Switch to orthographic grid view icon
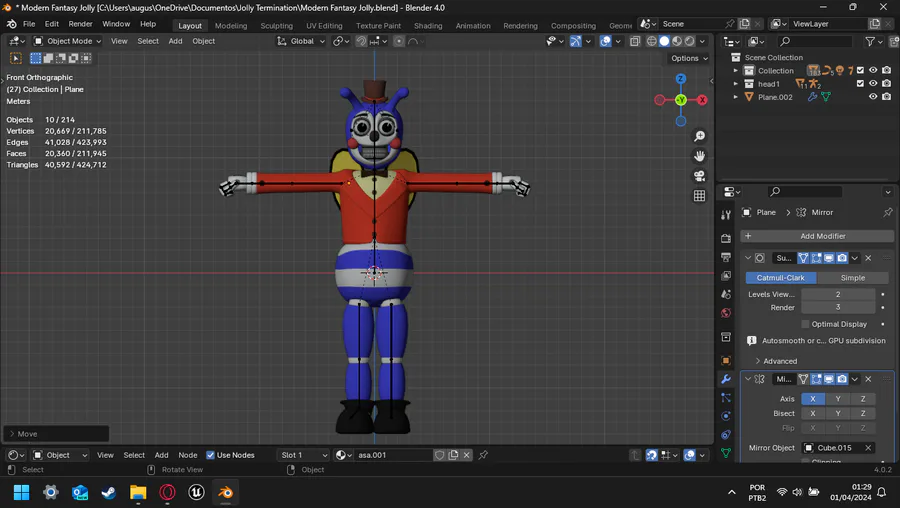Screen dimensions: 900x508 (x=700, y=196)
